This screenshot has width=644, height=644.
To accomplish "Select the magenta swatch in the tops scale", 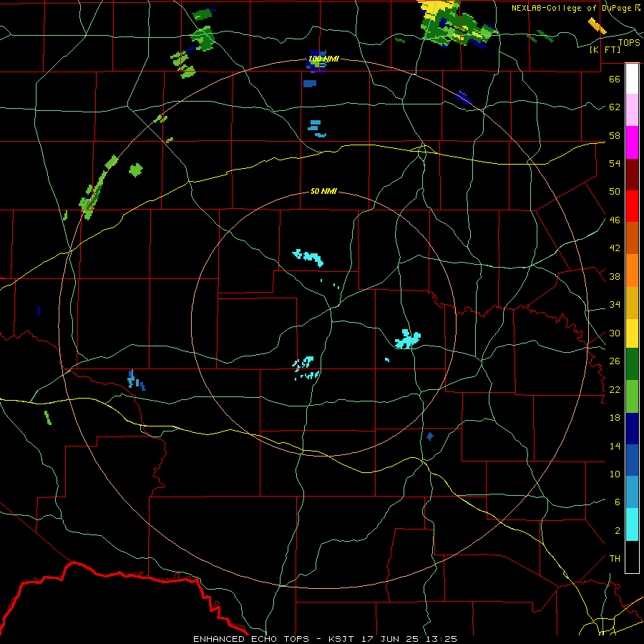I will click(632, 142).
